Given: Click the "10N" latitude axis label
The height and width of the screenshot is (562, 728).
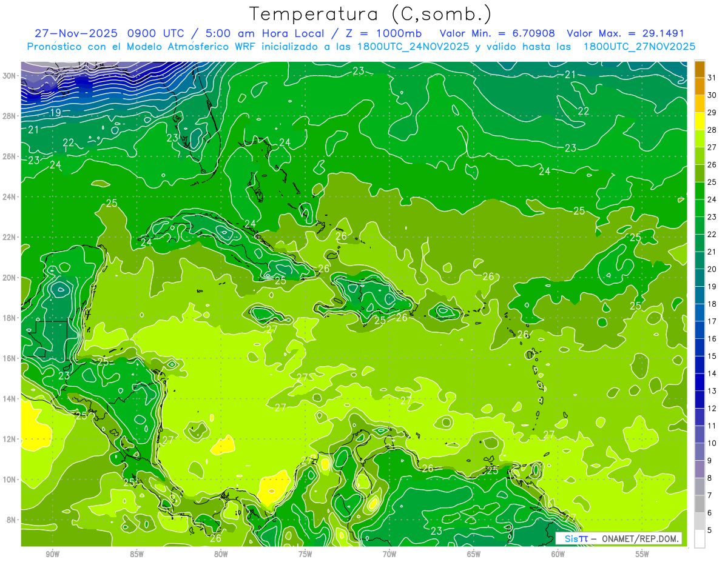Looking at the screenshot, I should pyautogui.click(x=9, y=480).
